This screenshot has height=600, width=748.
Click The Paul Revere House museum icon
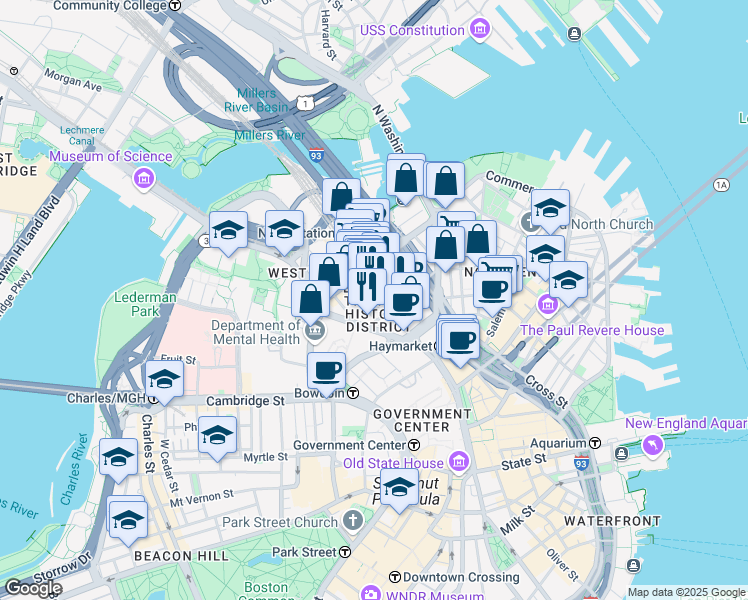(x=548, y=303)
